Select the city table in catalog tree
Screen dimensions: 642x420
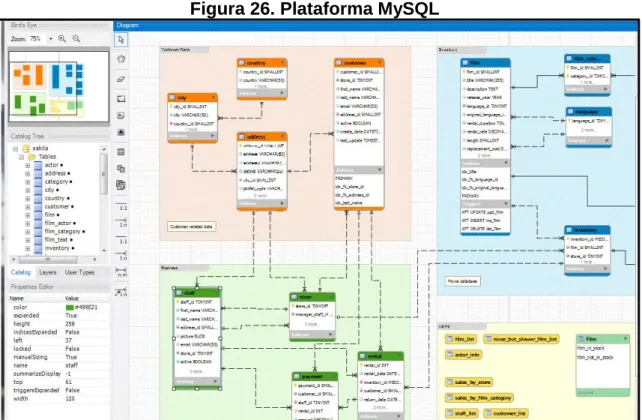coord(49,190)
